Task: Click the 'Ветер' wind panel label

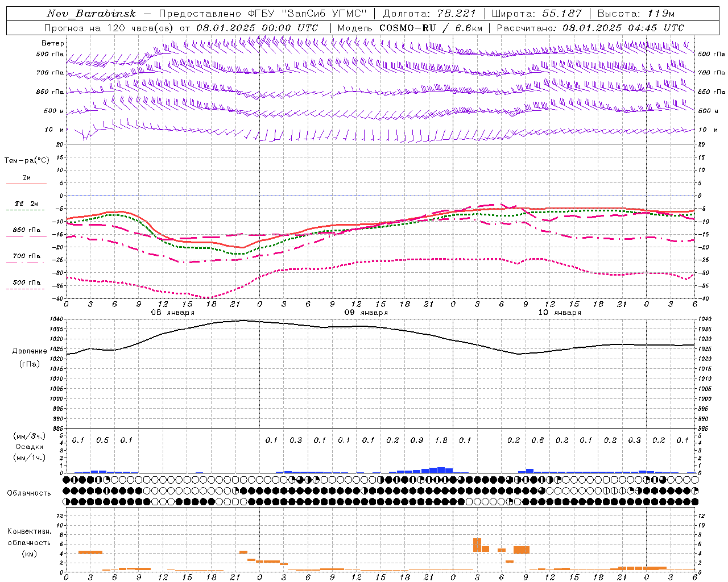Action: [53, 43]
